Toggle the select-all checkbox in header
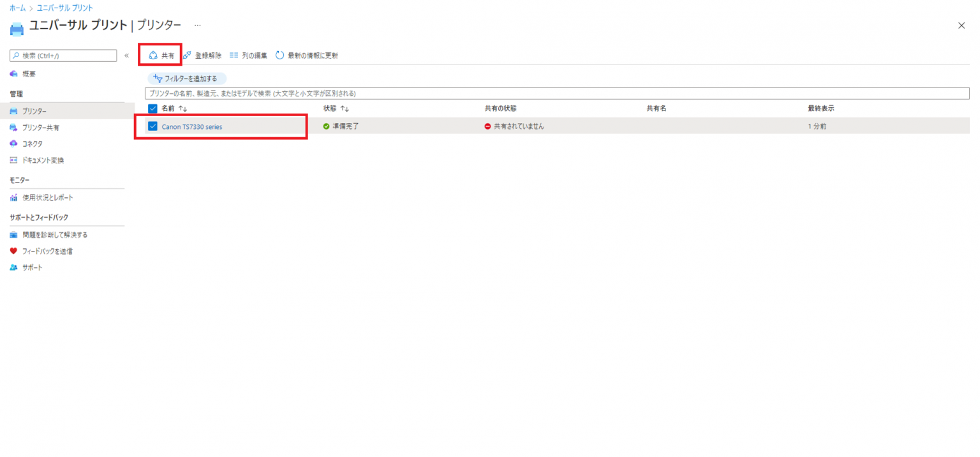The width and height of the screenshot is (980, 457). point(152,109)
